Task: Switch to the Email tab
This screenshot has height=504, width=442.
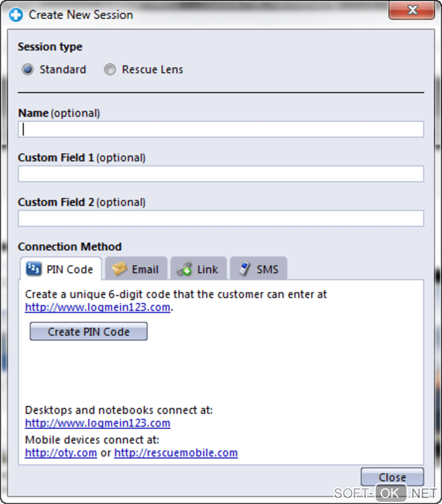Action: coord(136,269)
